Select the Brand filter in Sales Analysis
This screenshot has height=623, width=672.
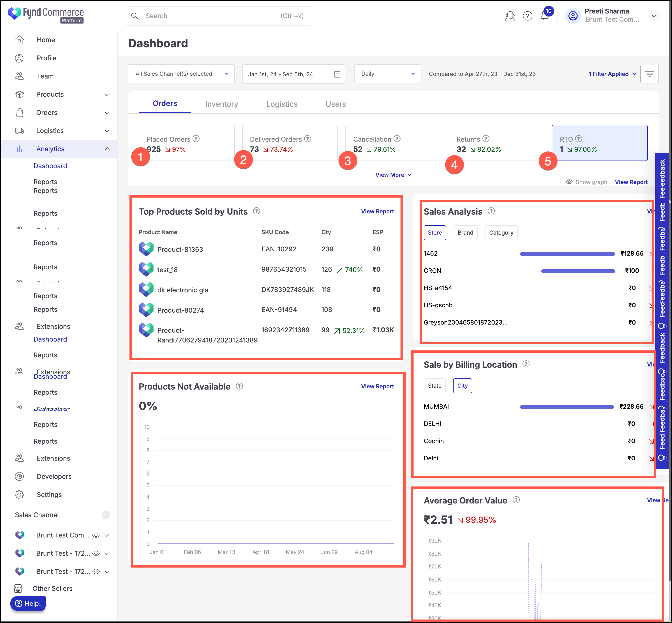point(465,233)
